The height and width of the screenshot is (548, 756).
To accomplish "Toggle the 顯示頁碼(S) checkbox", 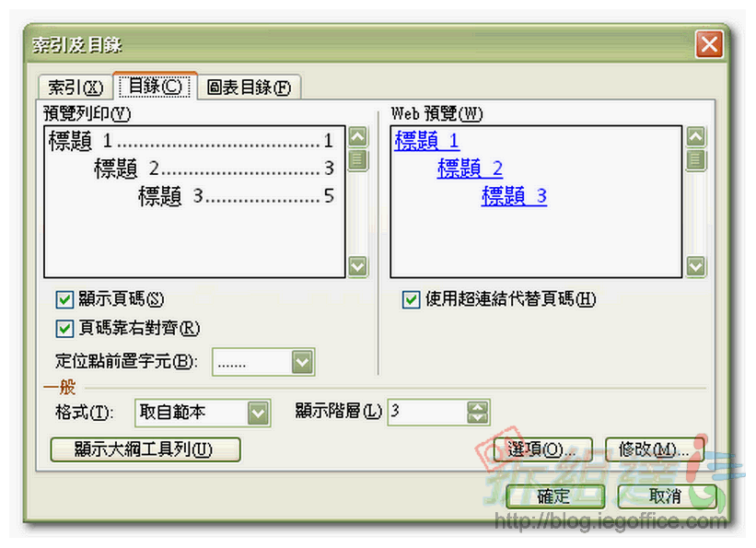I will (x=64, y=299).
